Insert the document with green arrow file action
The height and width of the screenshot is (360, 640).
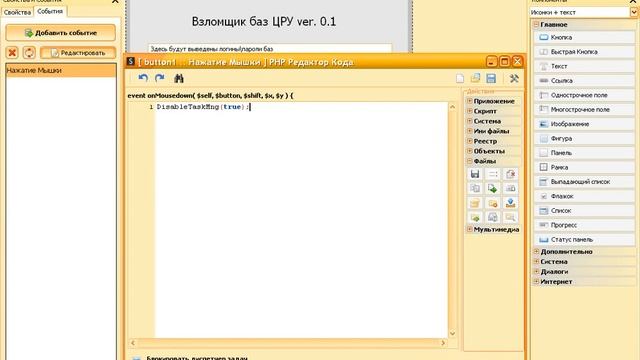tap(493, 189)
